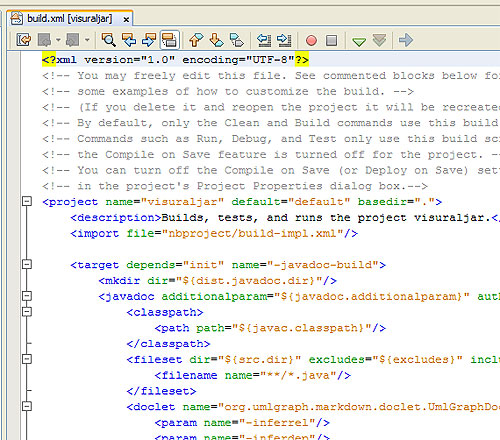This screenshot has height=440, width=500.
Task: Go to Previous Bookmark icon
Action: click(x=196, y=40)
